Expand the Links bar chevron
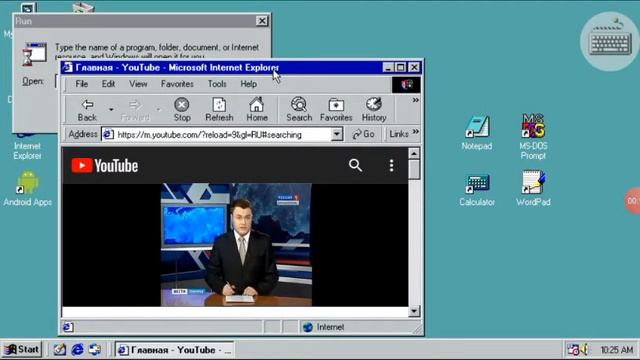 pos(416,131)
